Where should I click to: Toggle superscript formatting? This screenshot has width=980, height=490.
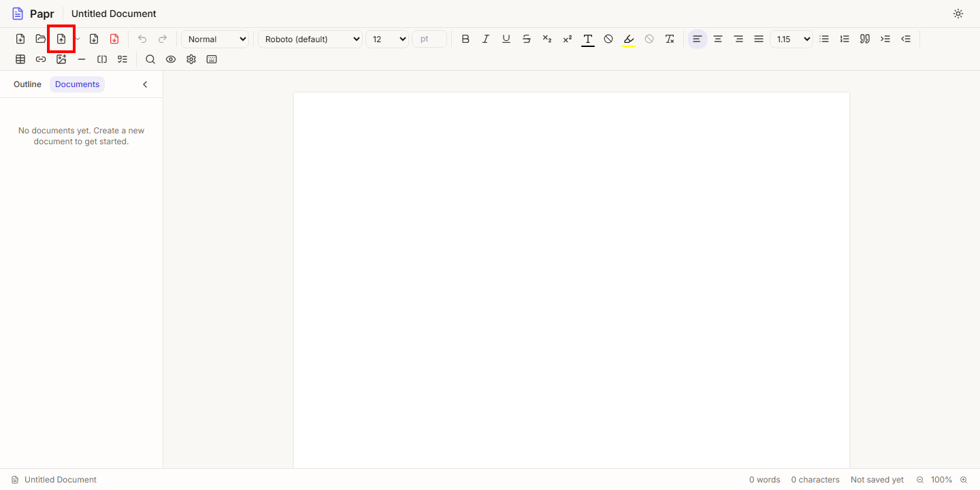pos(568,39)
